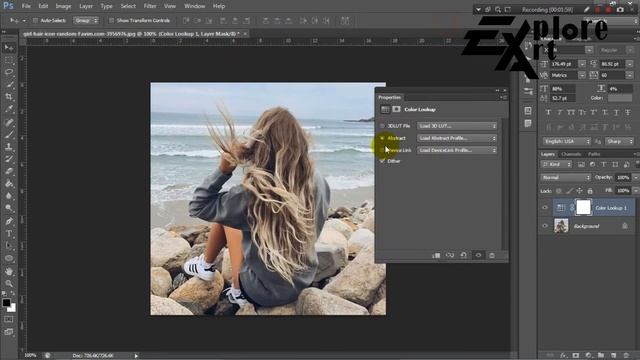The image size is (640, 360).
Task: Select the Move tool
Action: pos(9,48)
